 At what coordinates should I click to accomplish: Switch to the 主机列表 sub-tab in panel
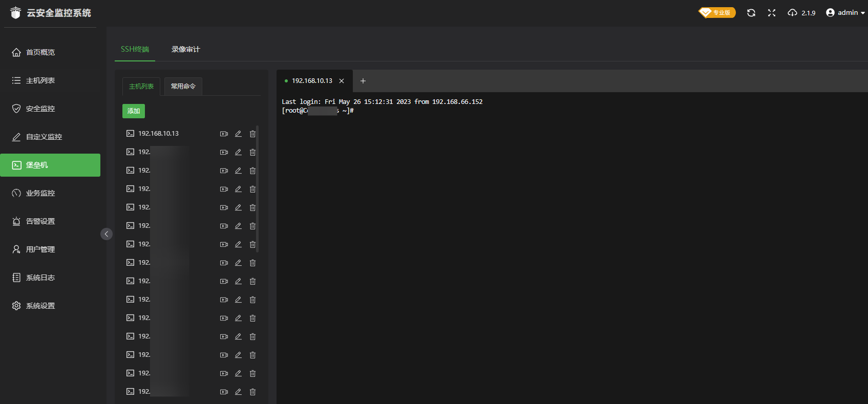tap(141, 87)
